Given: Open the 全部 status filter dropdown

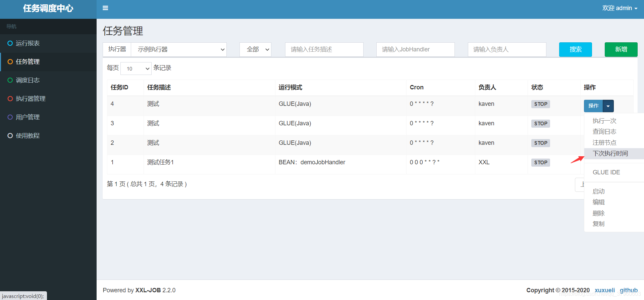Looking at the screenshot, I should click(x=255, y=49).
